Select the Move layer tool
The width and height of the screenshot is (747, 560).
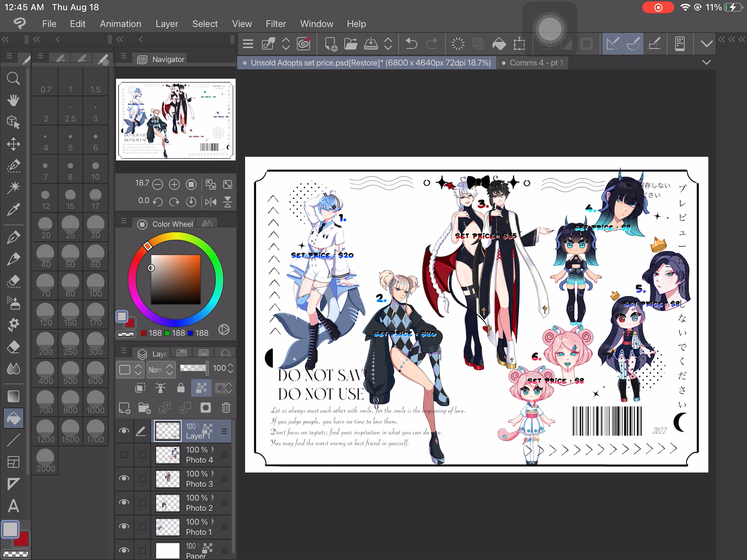[x=13, y=144]
